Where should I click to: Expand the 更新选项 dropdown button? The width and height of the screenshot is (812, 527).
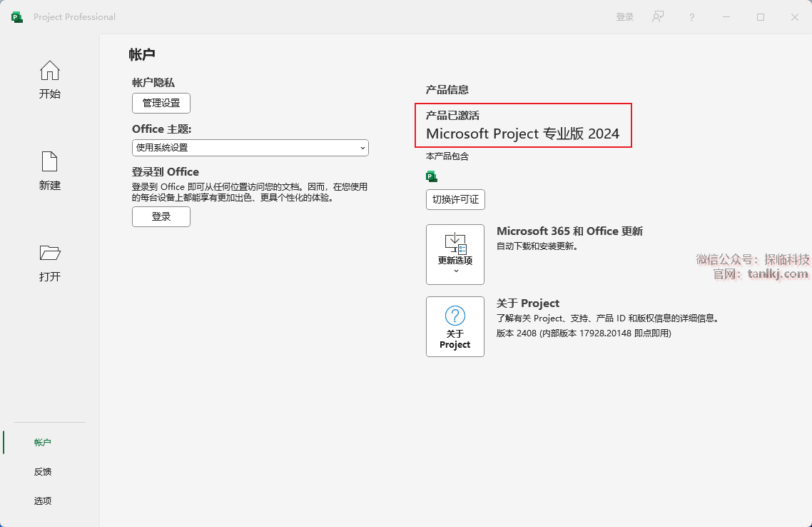(x=455, y=254)
